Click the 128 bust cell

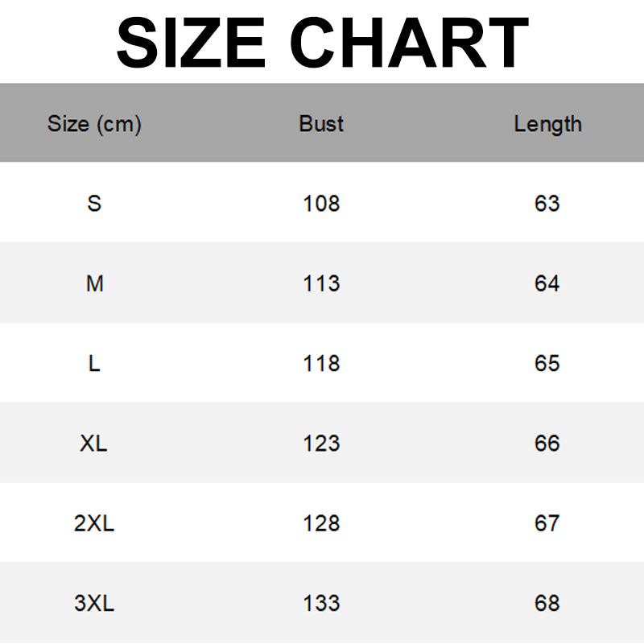[321, 523]
